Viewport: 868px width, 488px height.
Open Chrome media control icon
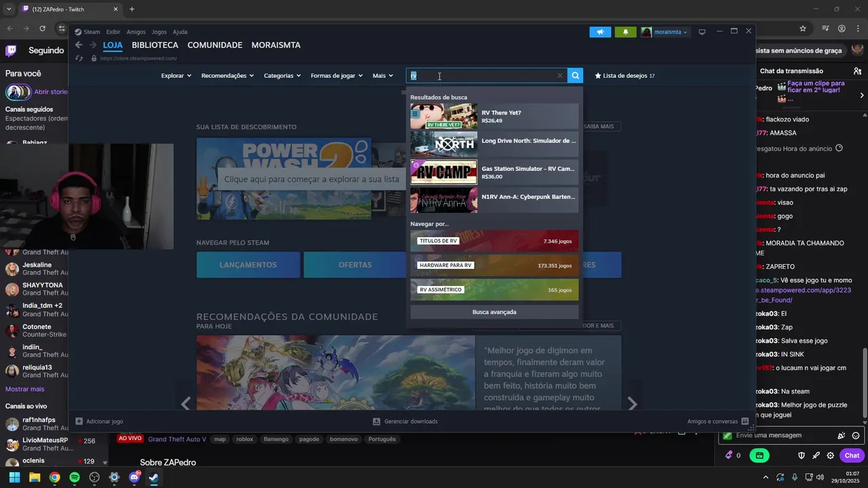(x=825, y=28)
